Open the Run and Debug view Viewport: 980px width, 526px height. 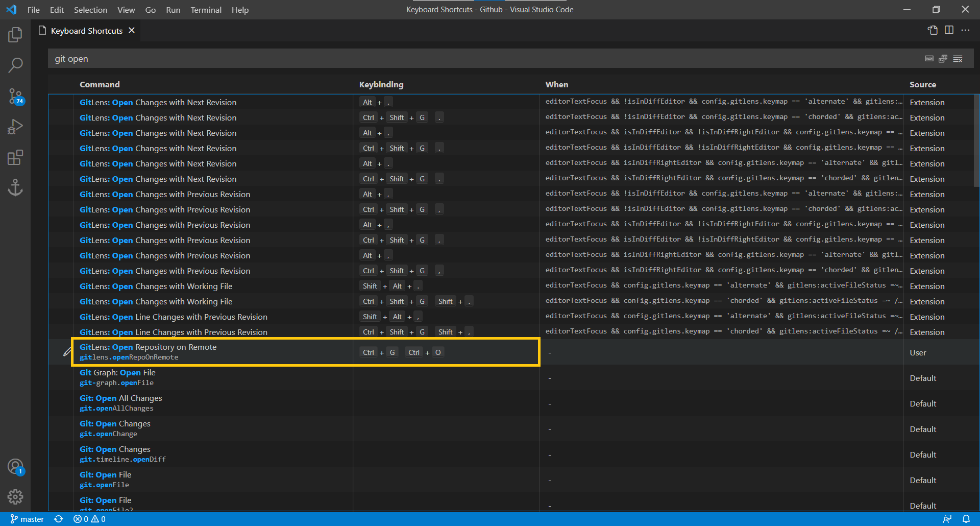[15, 126]
